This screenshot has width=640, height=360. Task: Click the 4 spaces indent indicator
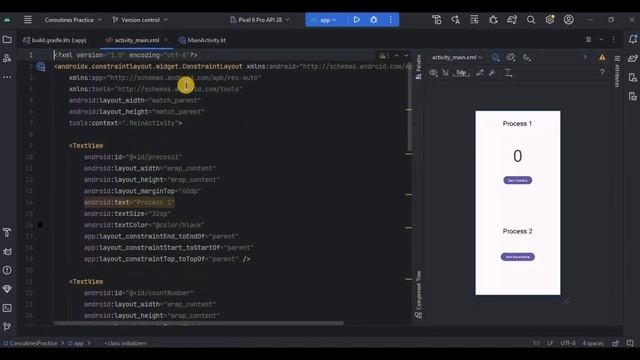tap(593, 343)
